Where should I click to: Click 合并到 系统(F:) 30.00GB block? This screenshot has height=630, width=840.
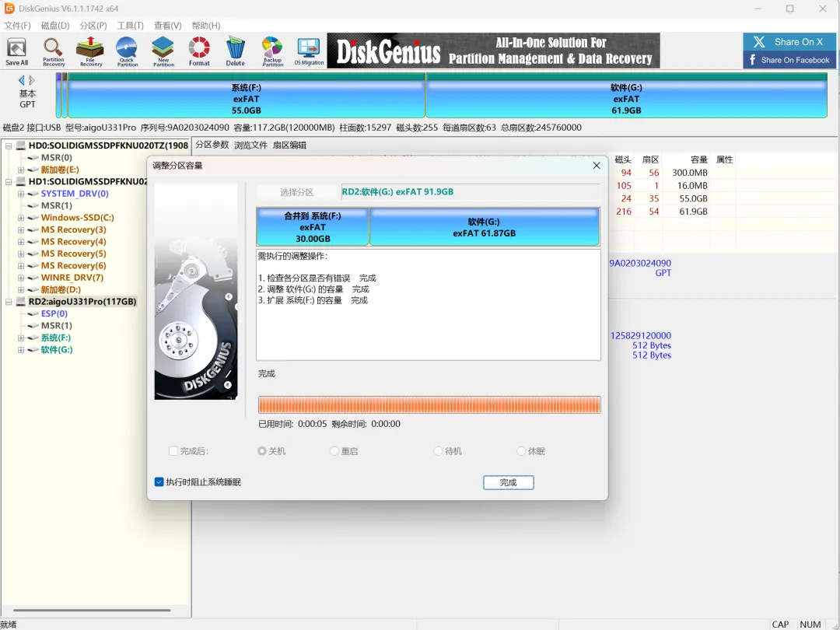[x=313, y=227]
